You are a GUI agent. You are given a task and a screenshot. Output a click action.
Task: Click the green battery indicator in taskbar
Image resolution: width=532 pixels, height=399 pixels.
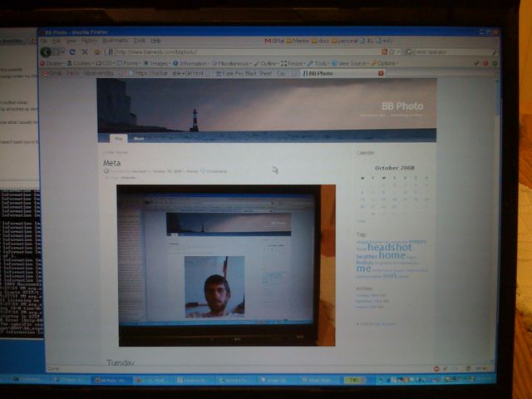(355, 381)
